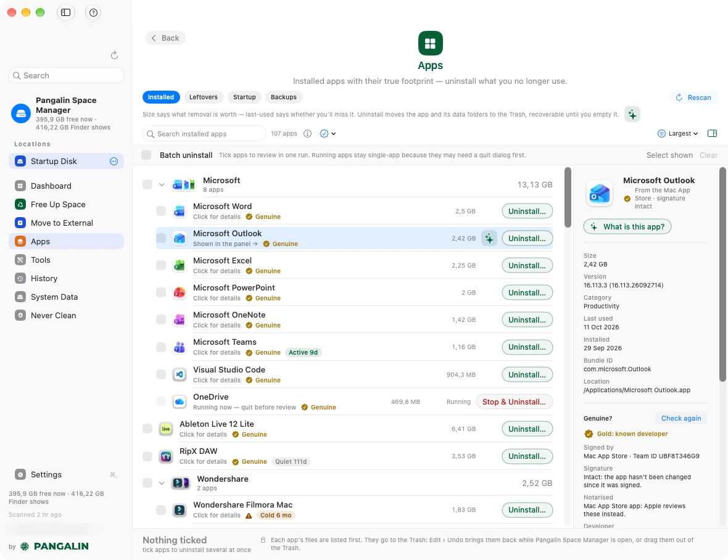
Task: Tick the Microsoft Word checkbox
Action: point(160,211)
